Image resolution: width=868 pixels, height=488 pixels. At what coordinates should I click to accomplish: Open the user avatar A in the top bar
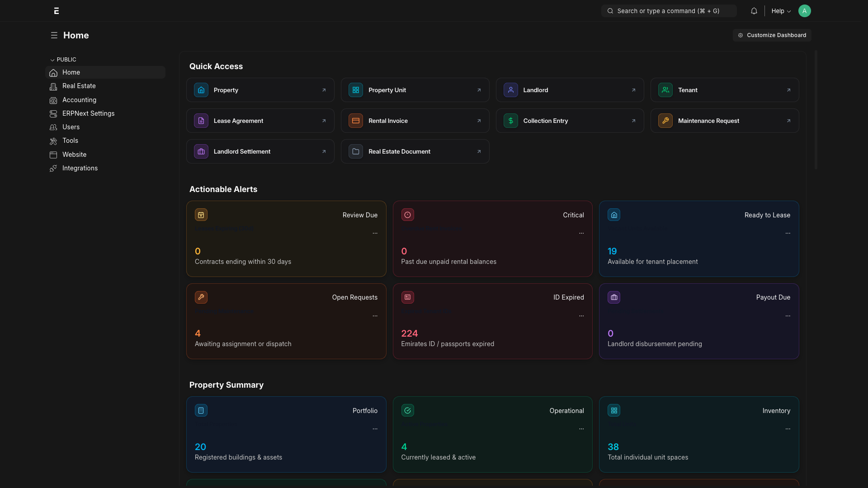coord(804,11)
